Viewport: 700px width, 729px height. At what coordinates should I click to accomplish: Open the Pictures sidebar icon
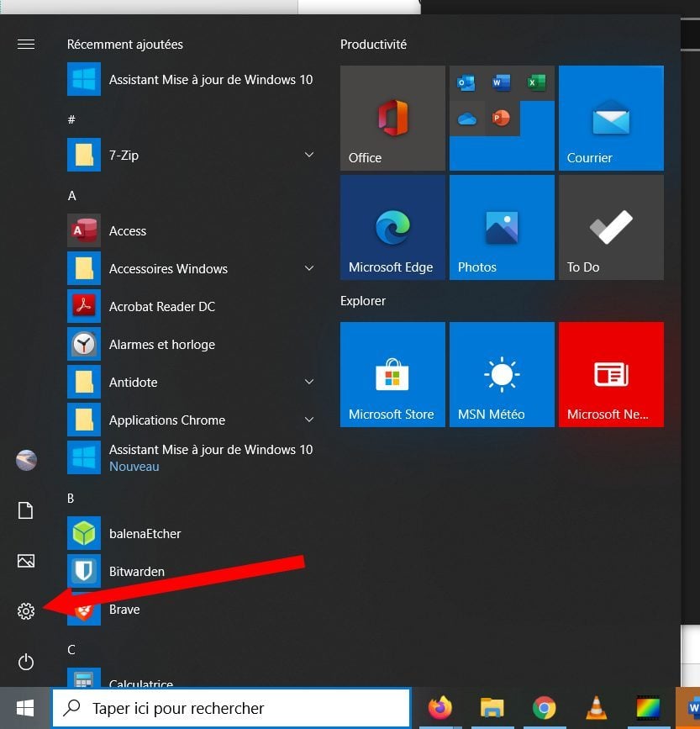[26, 561]
